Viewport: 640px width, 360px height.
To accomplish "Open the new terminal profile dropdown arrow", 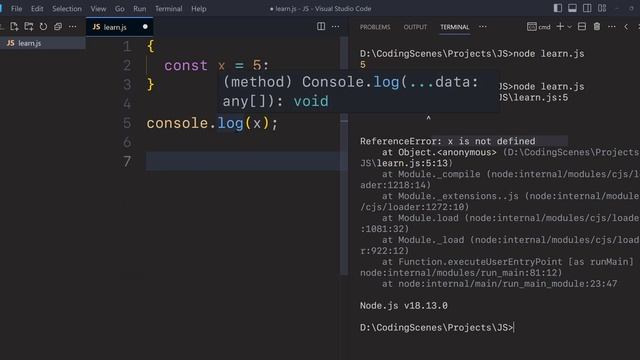I will pyautogui.click(x=569, y=27).
